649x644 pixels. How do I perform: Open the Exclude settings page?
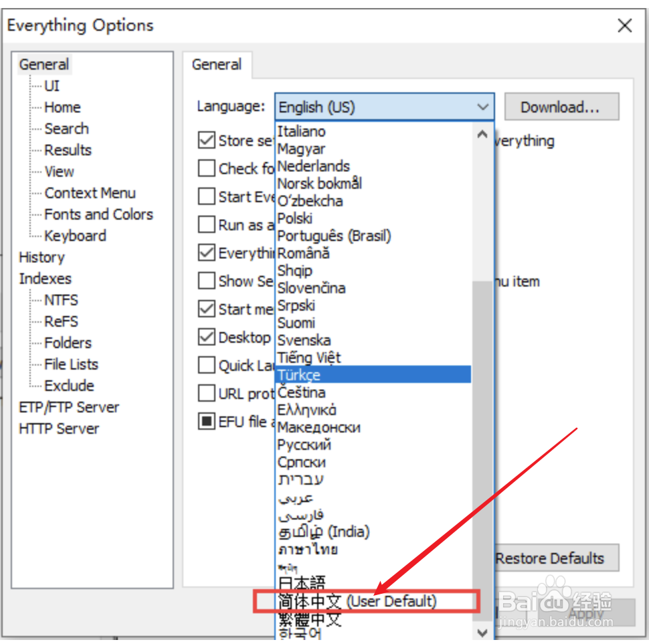69,386
